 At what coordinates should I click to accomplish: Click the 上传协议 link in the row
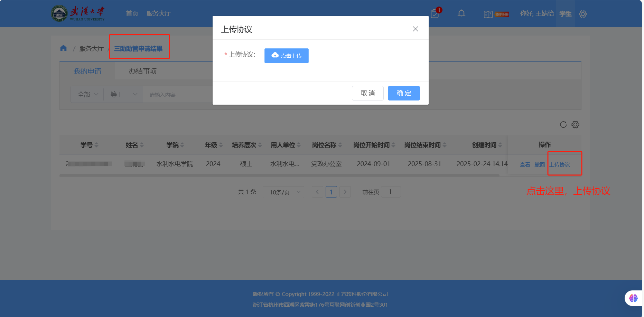point(560,165)
